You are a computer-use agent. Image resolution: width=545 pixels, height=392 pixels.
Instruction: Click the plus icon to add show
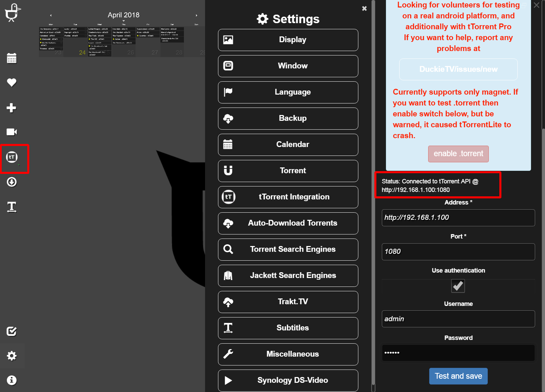tap(11, 108)
